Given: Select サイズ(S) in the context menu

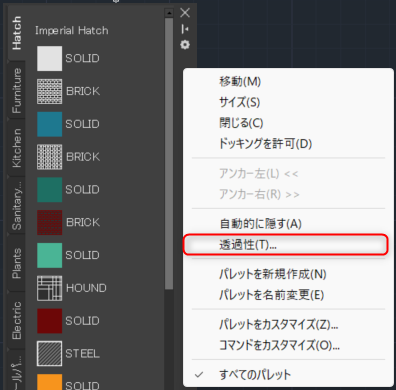Looking at the screenshot, I should [288, 102].
